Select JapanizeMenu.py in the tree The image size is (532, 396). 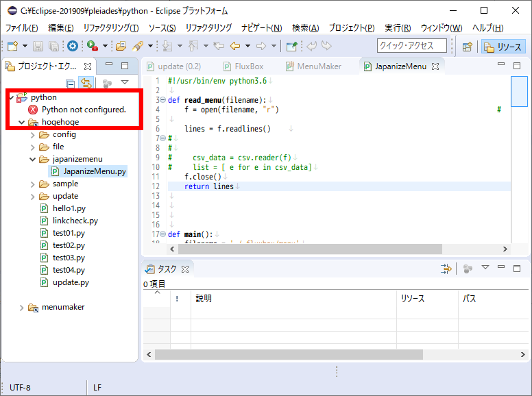[x=88, y=171]
